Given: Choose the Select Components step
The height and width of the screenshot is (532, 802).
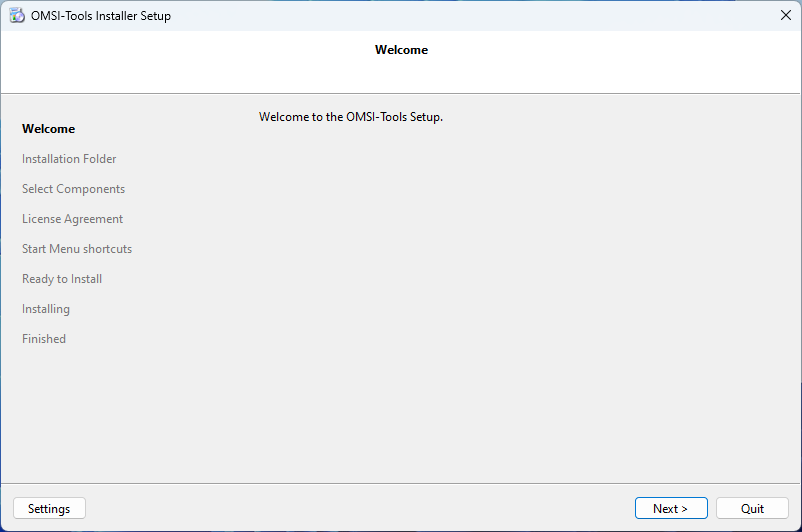Looking at the screenshot, I should (73, 189).
